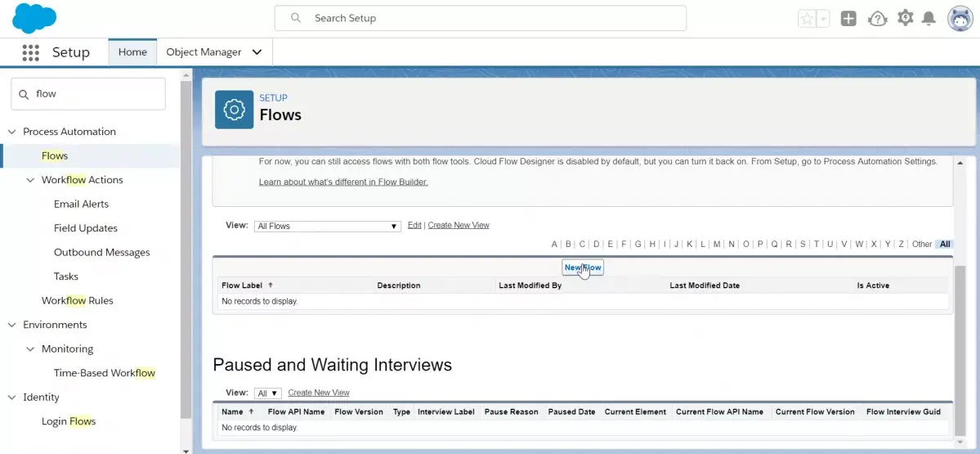Click the Flows setup gear tile icon
This screenshot has height=454, width=980.
point(235,110)
